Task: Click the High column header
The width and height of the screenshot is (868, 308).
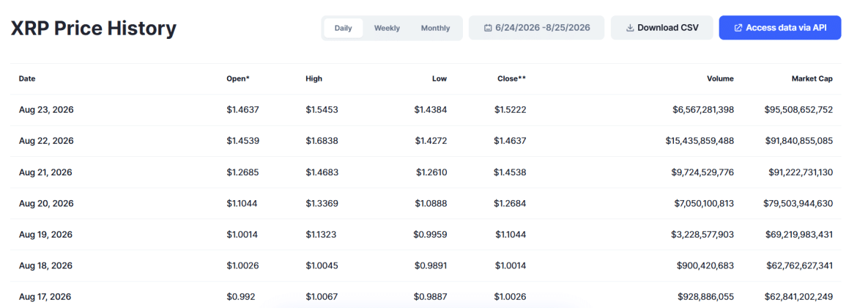Action: (x=314, y=78)
